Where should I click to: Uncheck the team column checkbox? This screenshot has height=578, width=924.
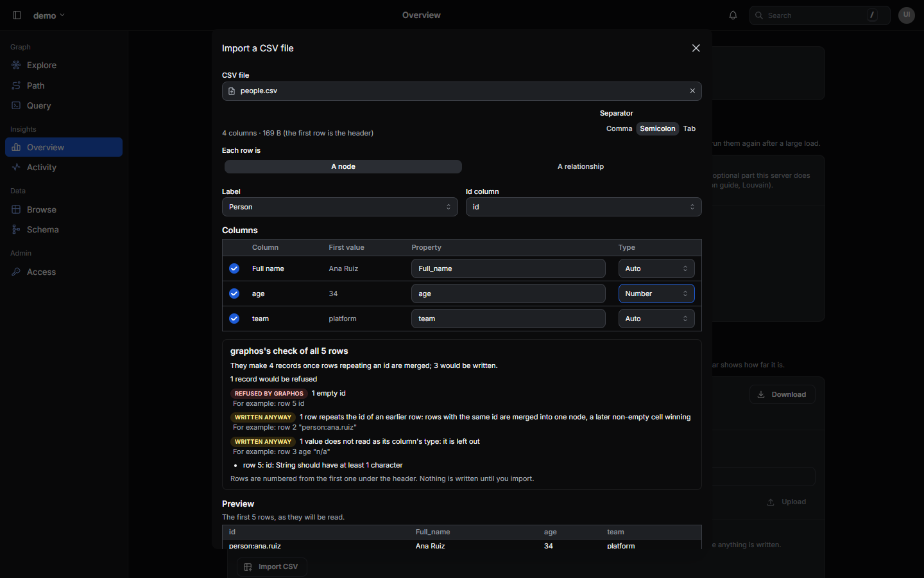[x=234, y=319]
